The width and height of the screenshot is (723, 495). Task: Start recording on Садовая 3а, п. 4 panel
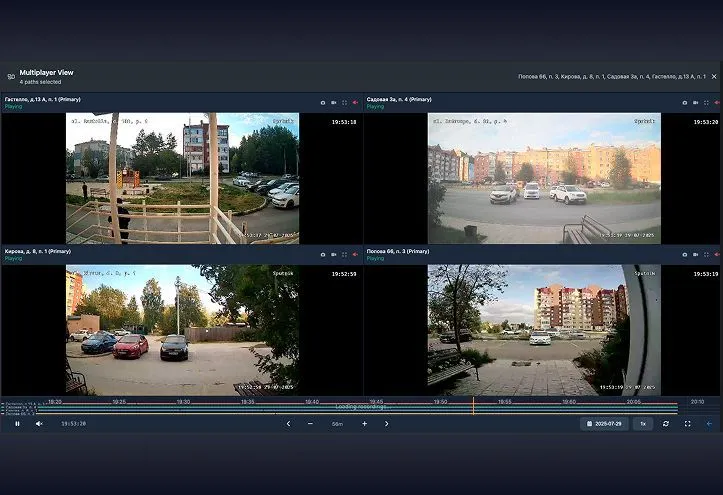click(696, 103)
